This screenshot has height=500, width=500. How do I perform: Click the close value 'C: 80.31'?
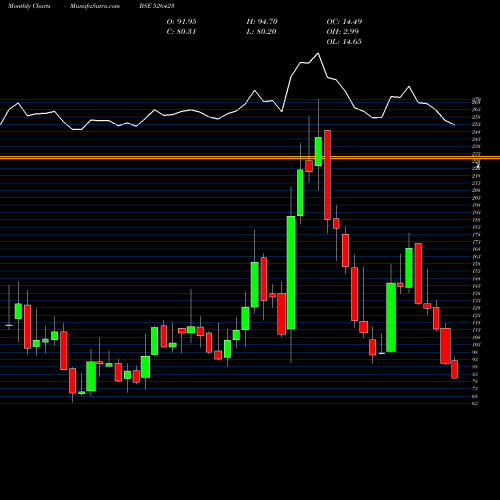tap(181, 32)
